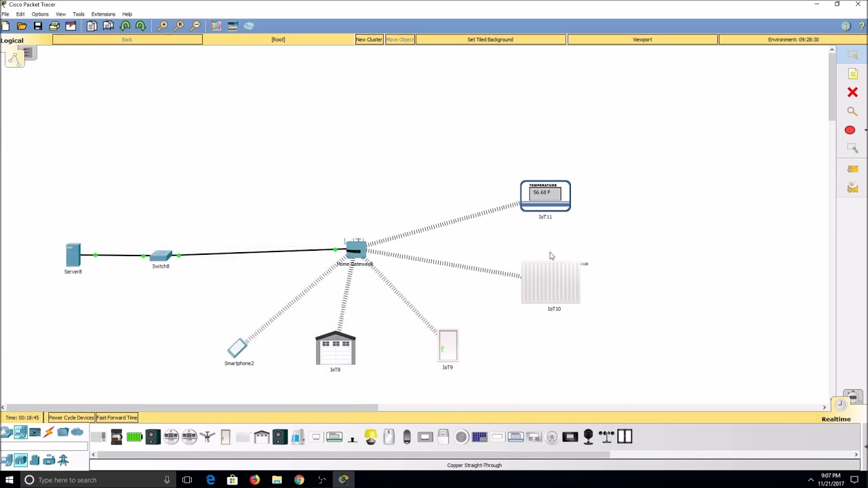This screenshot has height=488, width=868.
Task: Click the Undo green arrow icon
Action: click(x=125, y=26)
